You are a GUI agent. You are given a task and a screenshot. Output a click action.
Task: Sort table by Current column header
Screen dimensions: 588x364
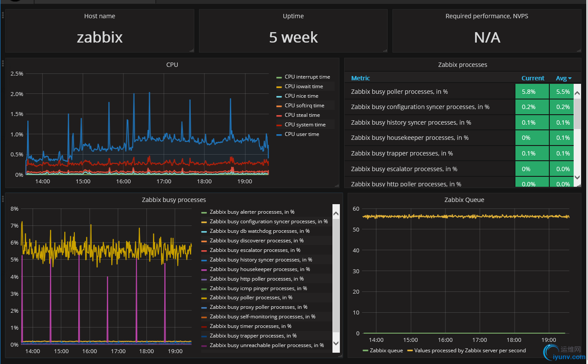click(x=533, y=78)
